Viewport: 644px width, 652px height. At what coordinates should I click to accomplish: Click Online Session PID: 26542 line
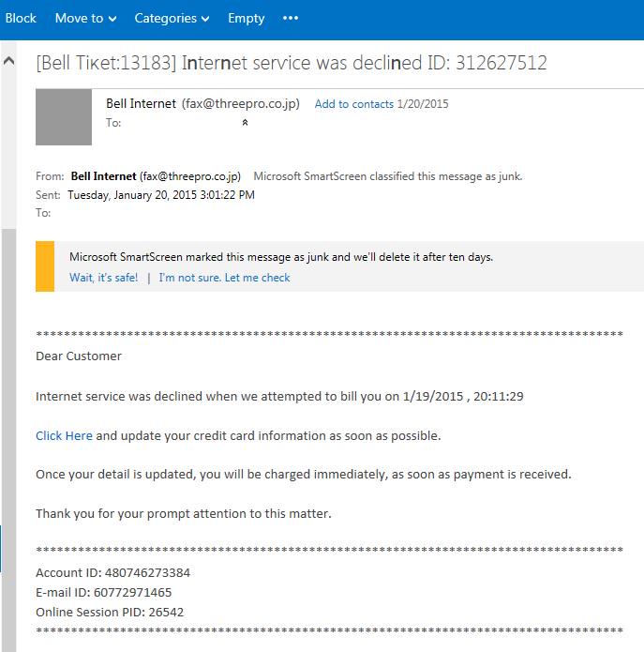(x=110, y=612)
